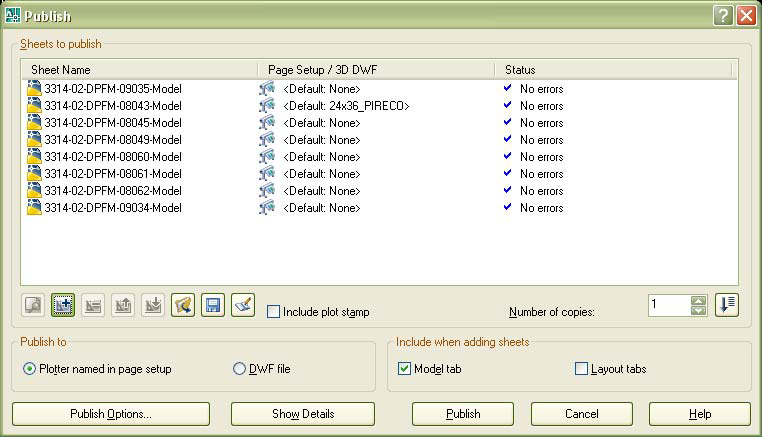Check the Layout tabs checkbox
Screen dimensions: 762x437
coord(581,368)
